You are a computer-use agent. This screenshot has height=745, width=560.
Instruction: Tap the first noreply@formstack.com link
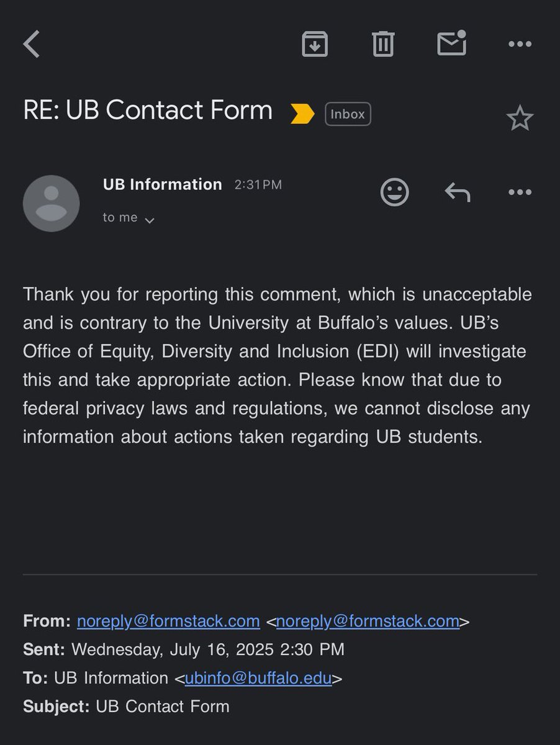pyautogui.click(x=168, y=621)
